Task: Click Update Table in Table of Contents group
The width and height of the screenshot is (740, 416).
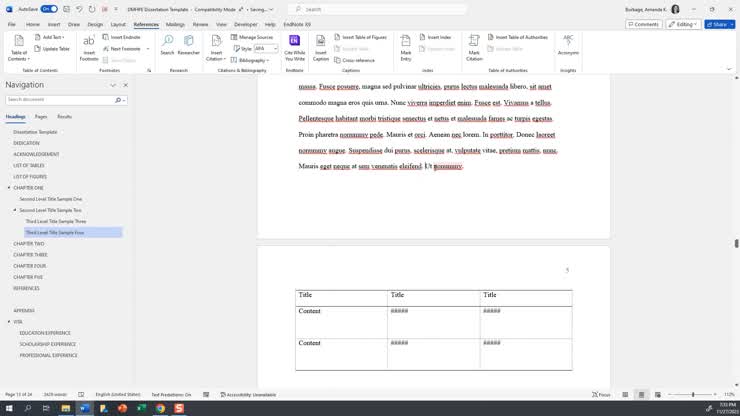Action: (52, 49)
